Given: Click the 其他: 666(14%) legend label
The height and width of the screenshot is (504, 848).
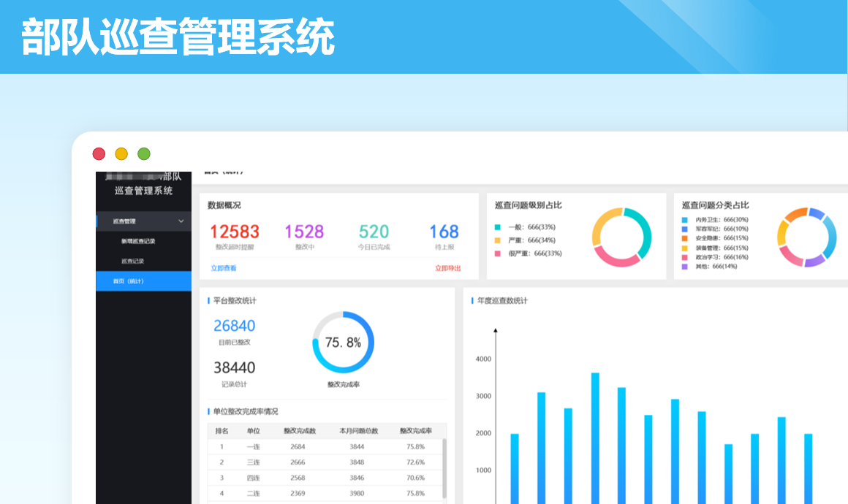Looking at the screenshot, I should (716, 267).
